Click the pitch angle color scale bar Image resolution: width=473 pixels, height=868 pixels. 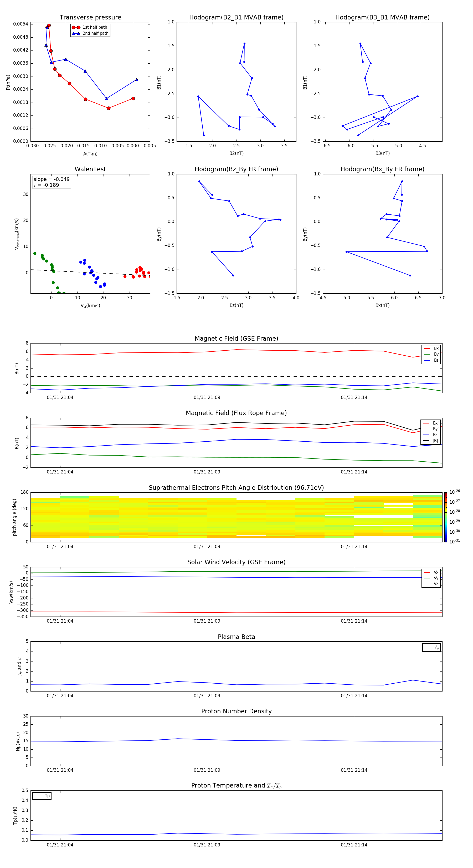[446, 517]
